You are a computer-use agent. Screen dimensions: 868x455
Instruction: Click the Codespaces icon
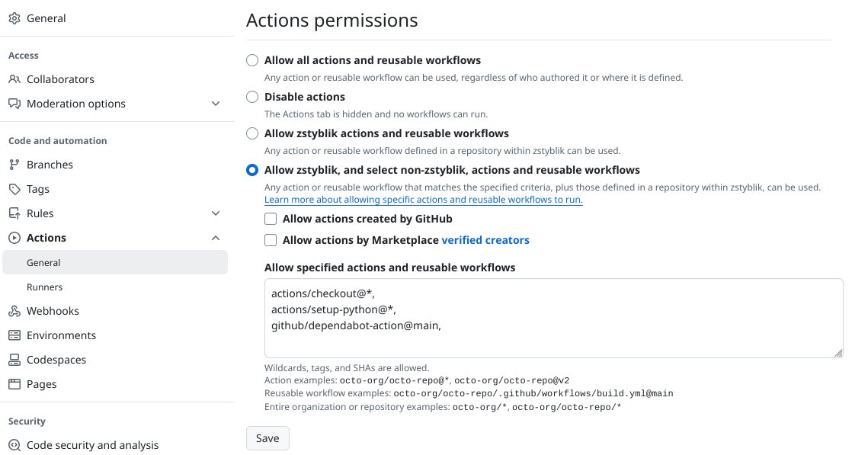(x=14, y=360)
